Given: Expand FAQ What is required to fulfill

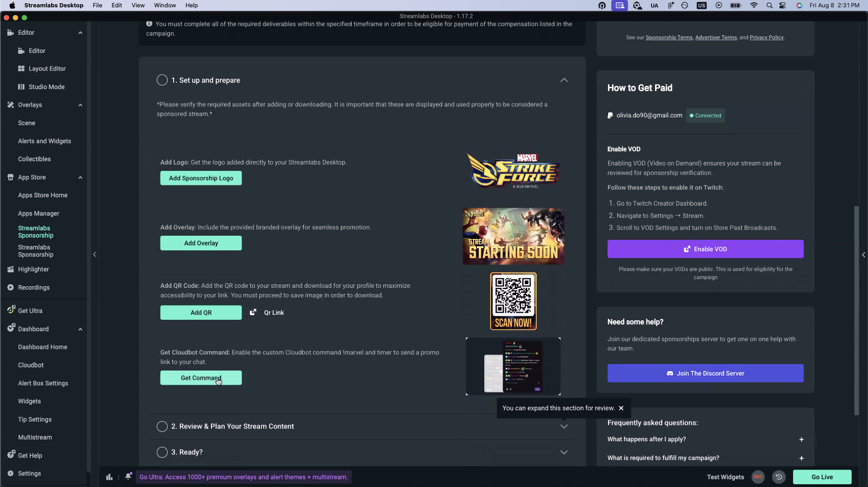Looking at the screenshot, I should [801, 458].
